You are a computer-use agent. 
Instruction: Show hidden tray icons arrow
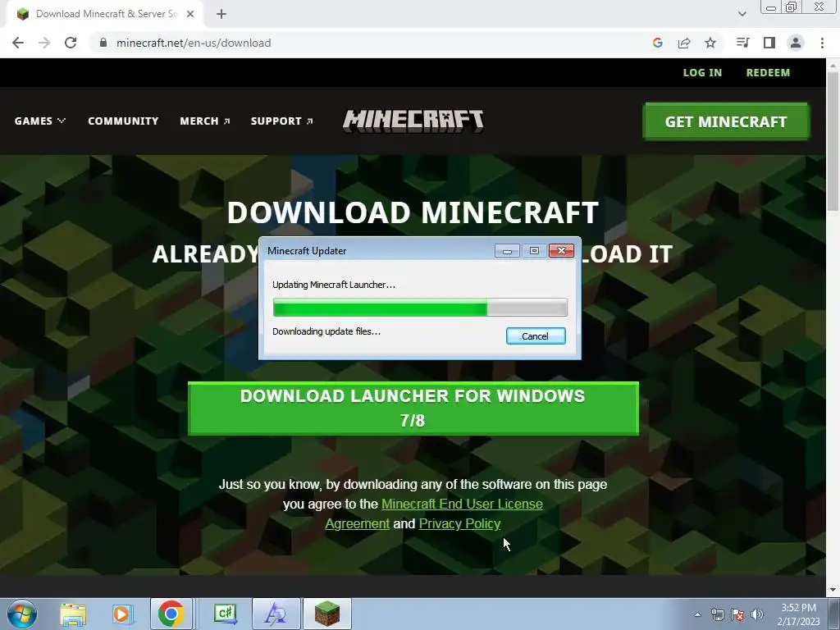click(697, 614)
